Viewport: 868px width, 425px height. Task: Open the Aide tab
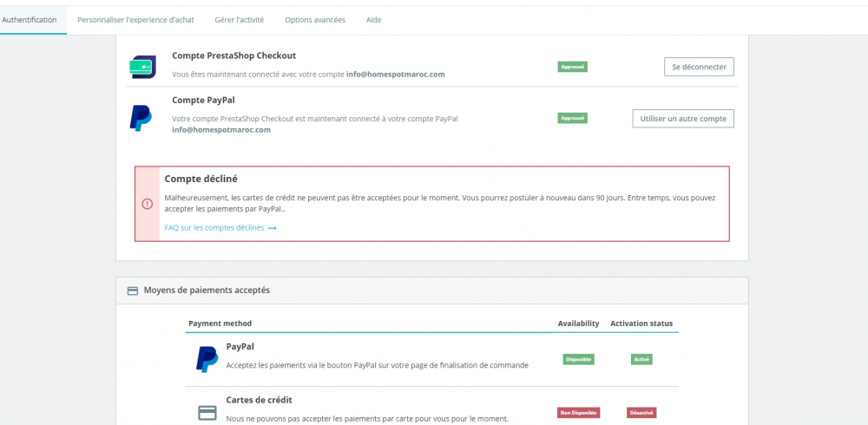[x=373, y=19]
